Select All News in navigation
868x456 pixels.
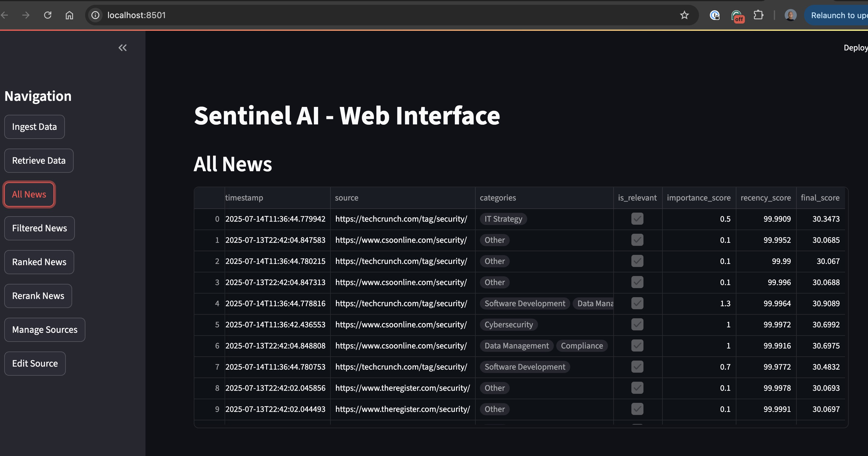(x=29, y=194)
